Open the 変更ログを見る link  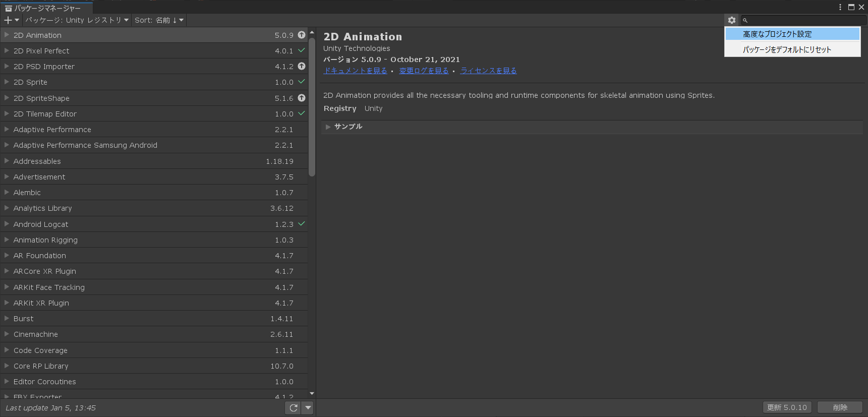coord(424,71)
